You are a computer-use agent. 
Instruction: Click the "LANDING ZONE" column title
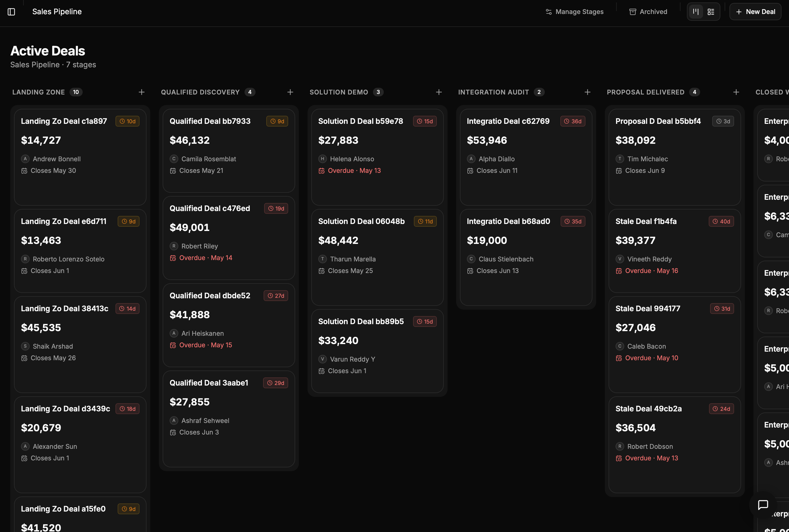tap(39, 92)
